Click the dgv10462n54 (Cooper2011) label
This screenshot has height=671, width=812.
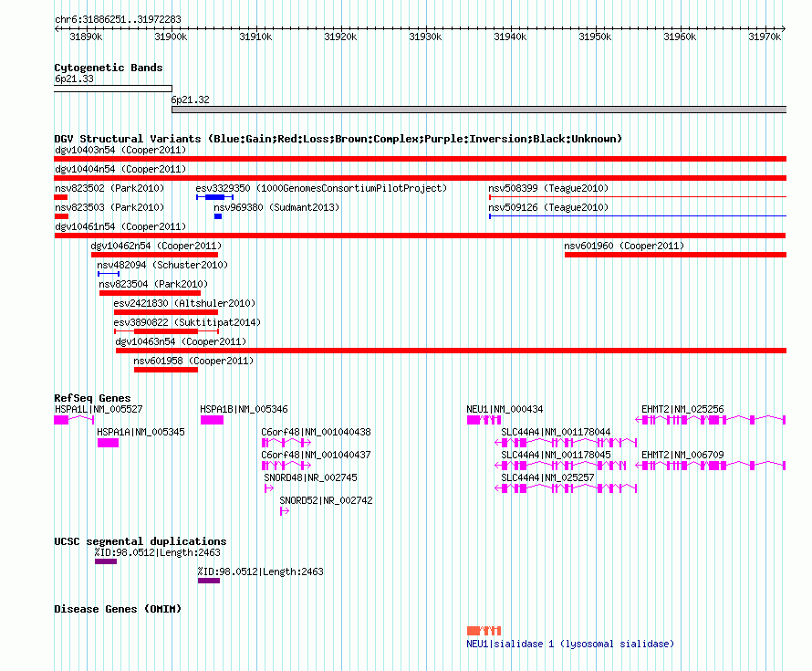(156, 246)
